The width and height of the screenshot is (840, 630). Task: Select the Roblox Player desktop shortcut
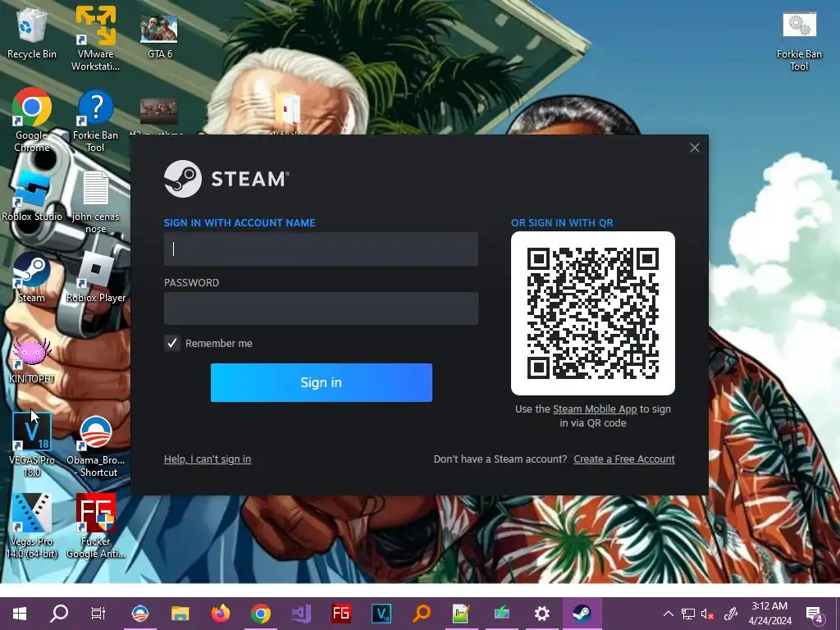[x=95, y=277]
